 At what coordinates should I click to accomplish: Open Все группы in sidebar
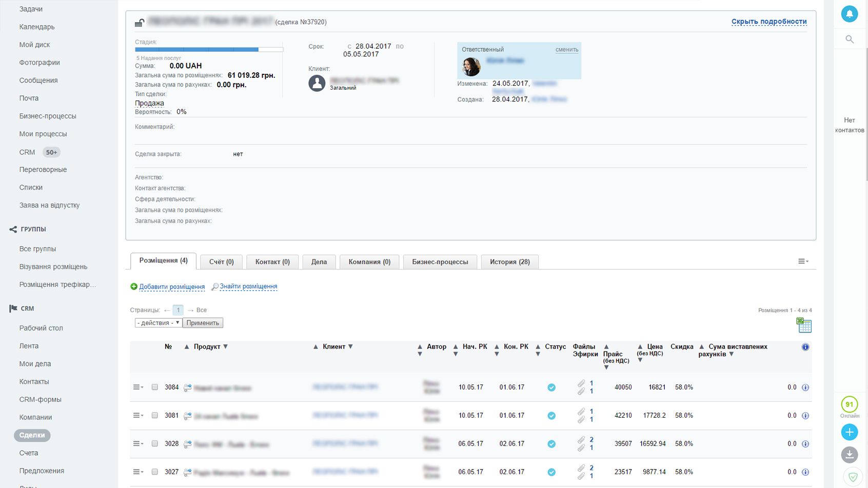click(37, 249)
